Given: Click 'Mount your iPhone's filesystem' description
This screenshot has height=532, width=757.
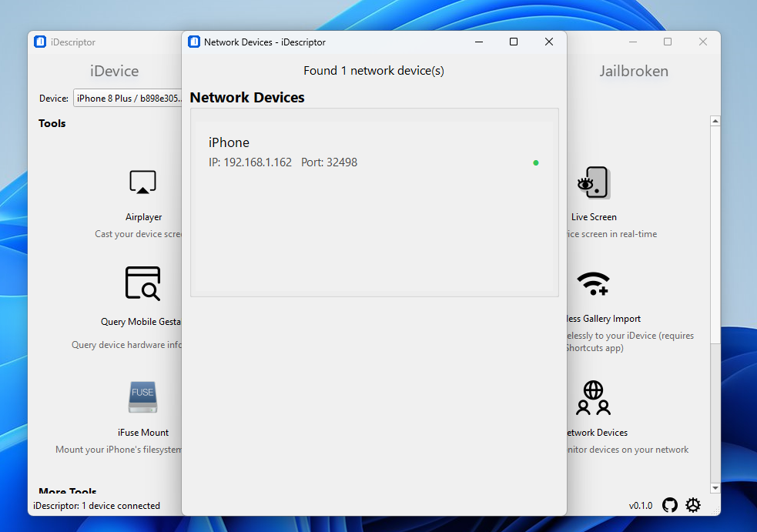Looking at the screenshot, I should click(119, 450).
